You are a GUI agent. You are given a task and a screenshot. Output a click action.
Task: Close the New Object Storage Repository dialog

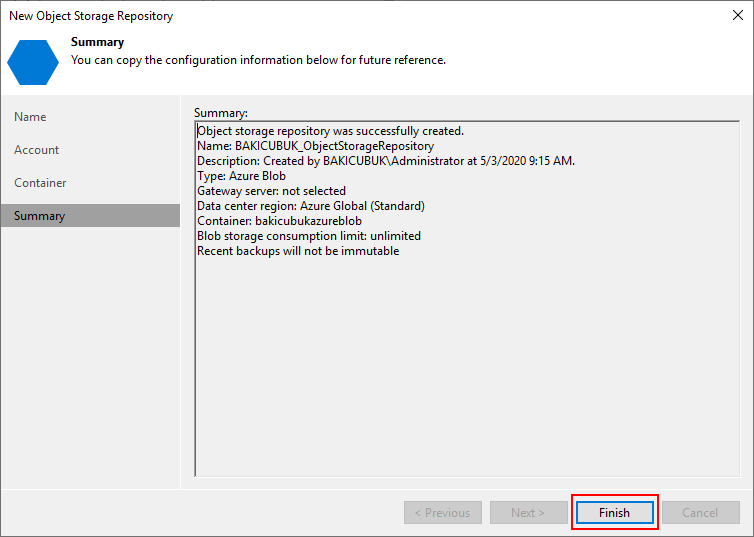click(x=738, y=15)
